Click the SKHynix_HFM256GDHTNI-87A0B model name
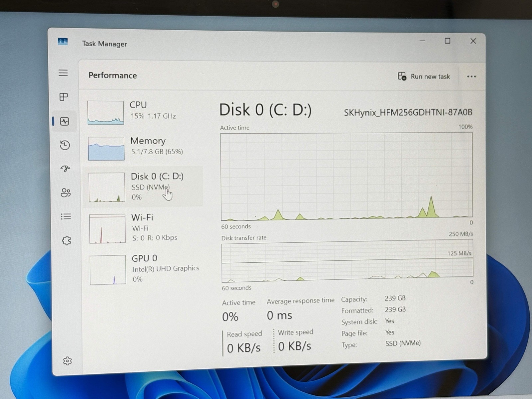 tap(408, 112)
